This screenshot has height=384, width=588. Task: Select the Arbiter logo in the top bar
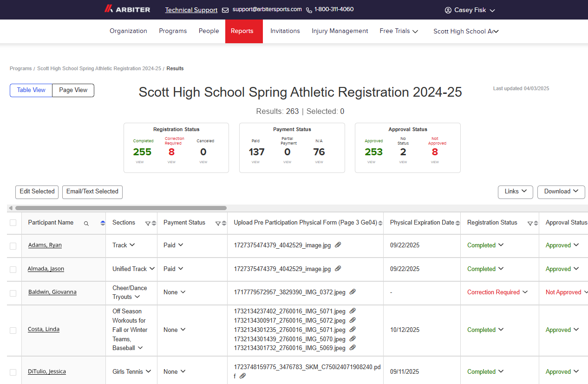127,9
